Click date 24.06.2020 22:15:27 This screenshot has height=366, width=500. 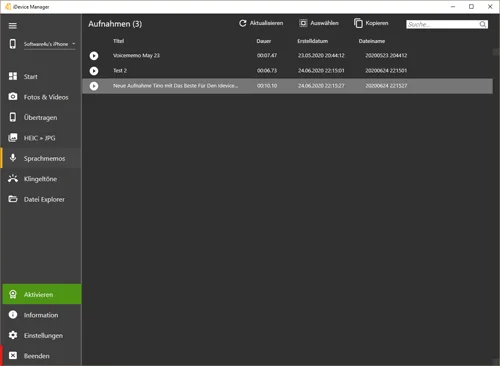coord(321,86)
